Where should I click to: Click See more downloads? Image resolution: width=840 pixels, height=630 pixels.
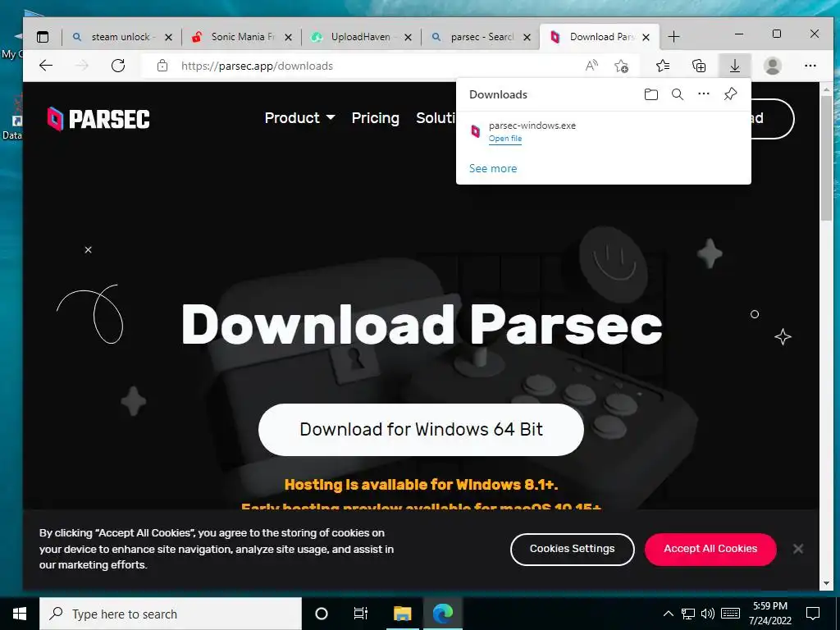point(493,168)
